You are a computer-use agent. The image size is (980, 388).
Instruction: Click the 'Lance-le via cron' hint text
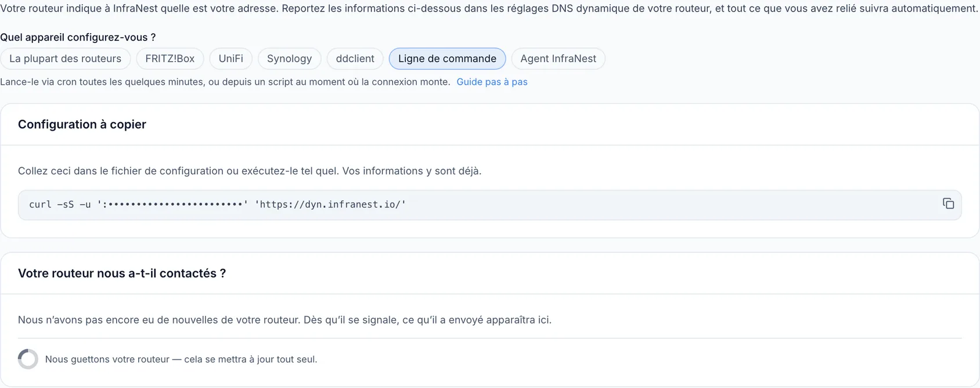point(225,82)
